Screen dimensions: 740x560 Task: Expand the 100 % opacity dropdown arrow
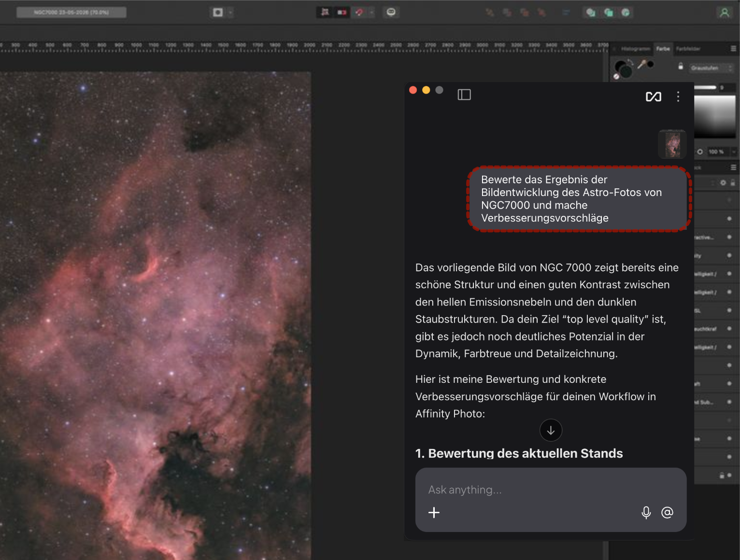pyautogui.click(x=734, y=152)
